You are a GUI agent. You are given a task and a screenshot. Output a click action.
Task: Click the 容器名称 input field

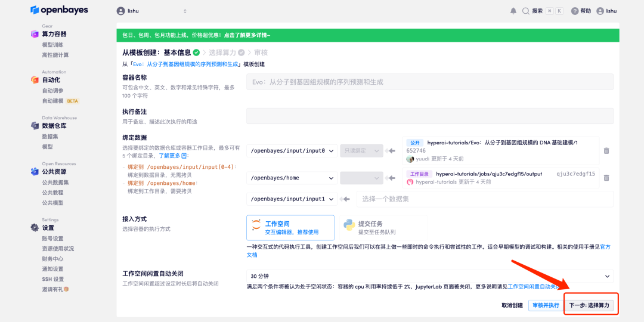(x=429, y=82)
